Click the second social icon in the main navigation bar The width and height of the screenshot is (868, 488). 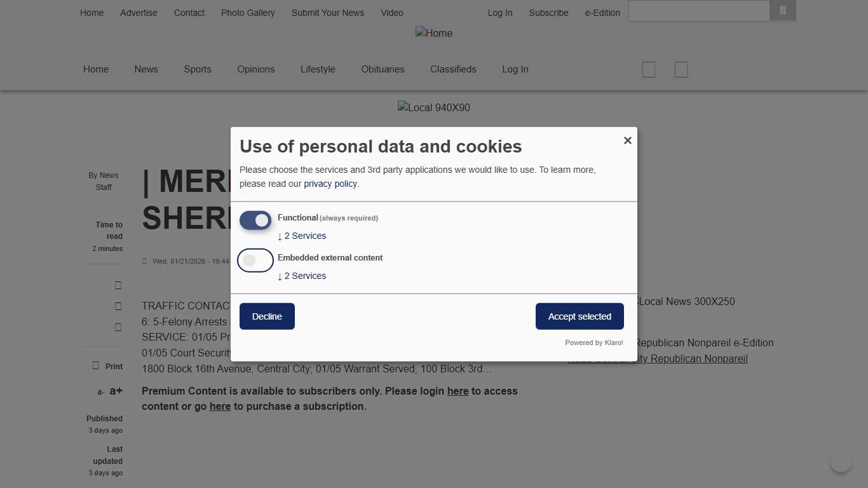681,69
